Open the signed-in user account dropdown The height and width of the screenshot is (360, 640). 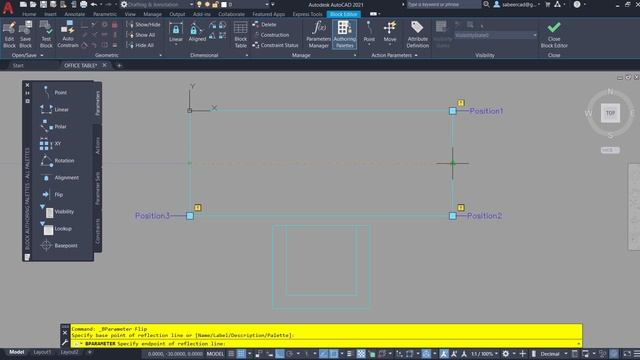point(517,4)
